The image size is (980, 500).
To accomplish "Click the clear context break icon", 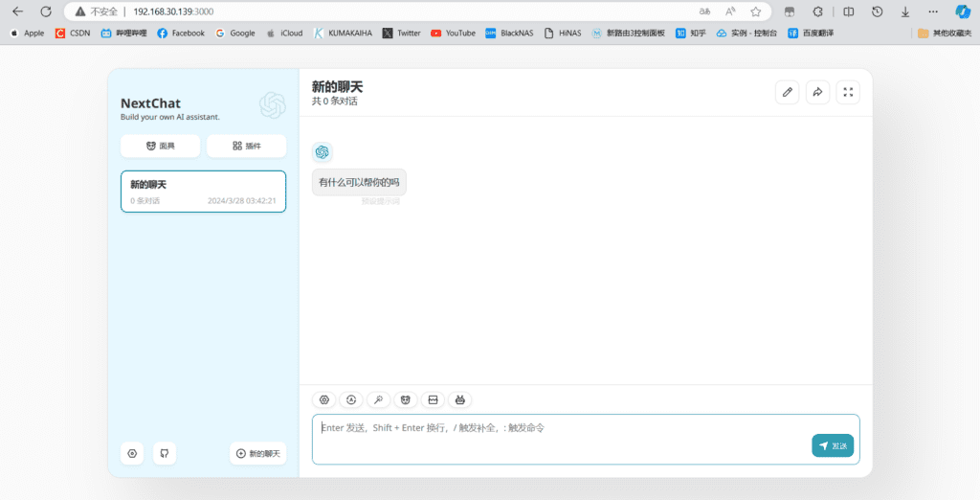I will pyautogui.click(x=433, y=399).
